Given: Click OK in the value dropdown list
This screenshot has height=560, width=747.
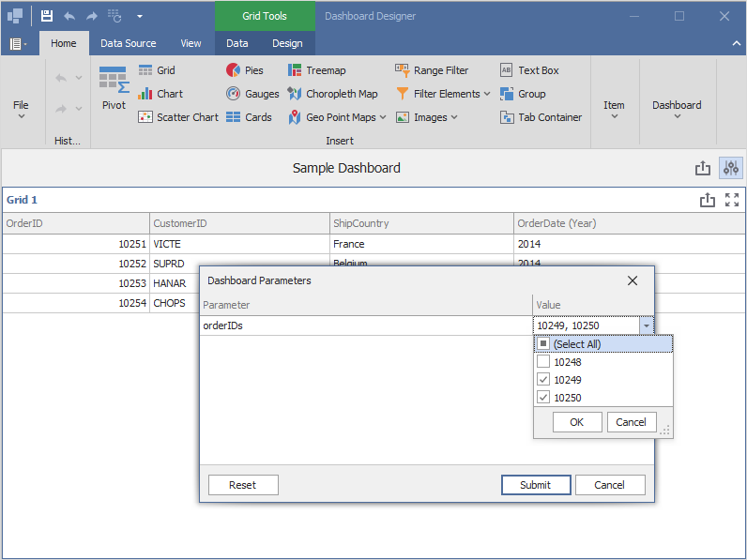Looking at the screenshot, I should pyautogui.click(x=577, y=422).
